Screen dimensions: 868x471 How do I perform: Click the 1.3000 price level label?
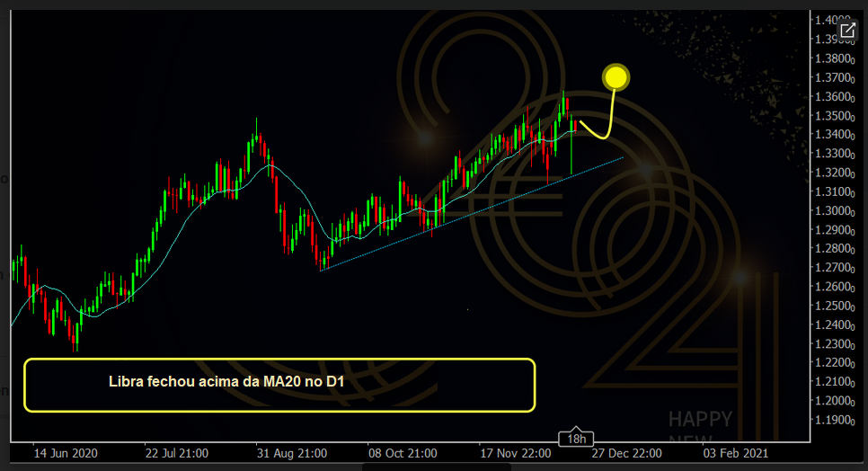pyautogui.click(x=834, y=211)
